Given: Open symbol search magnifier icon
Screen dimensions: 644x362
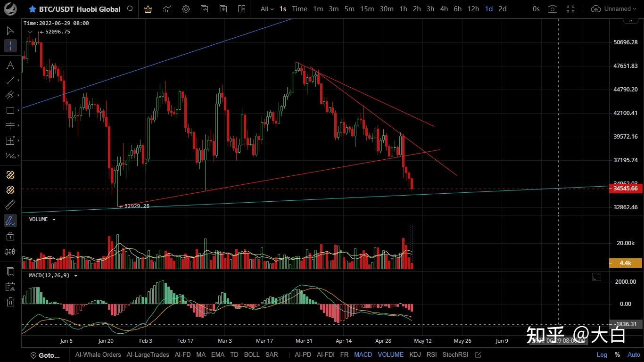Looking at the screenshot, I should (x=130, y=8).
